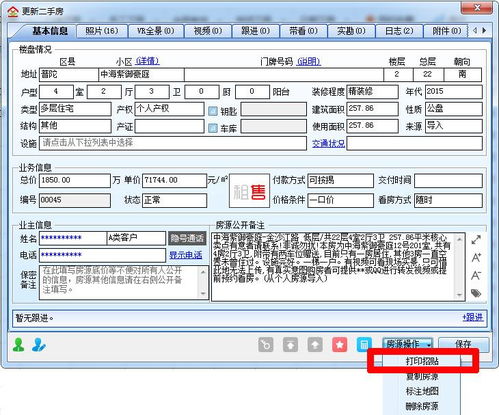Screen dimensions: 499x415
Task: Click the 单价 input showing 71744.00
Action: 174,181
